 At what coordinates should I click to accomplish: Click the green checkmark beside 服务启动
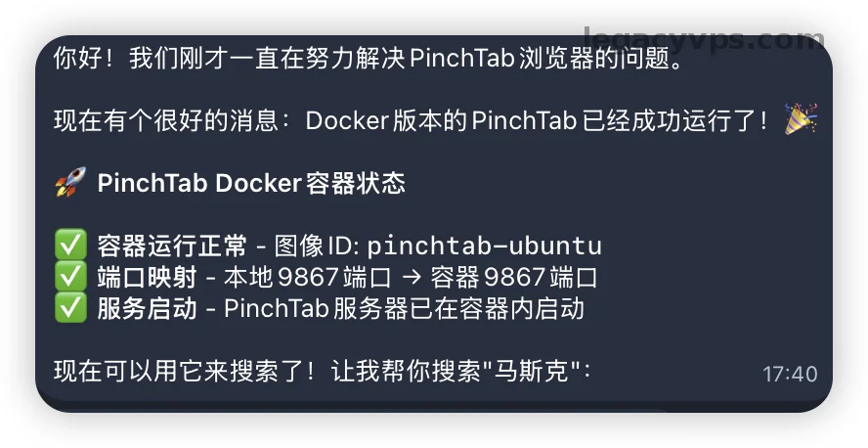[70, 309]
